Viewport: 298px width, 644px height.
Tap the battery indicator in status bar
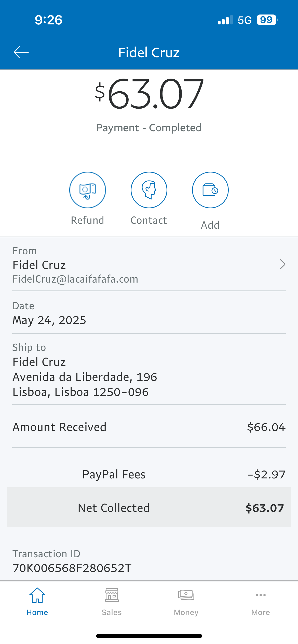[x=267, y=20]
